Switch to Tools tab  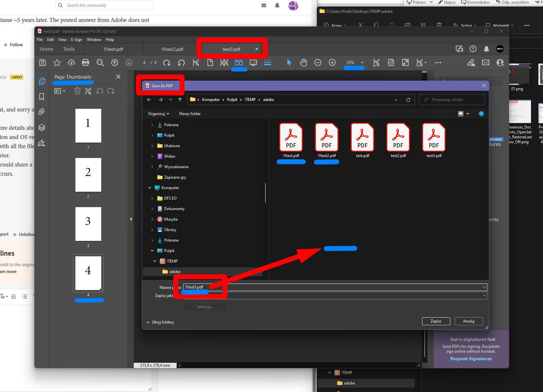click(69, 49)
